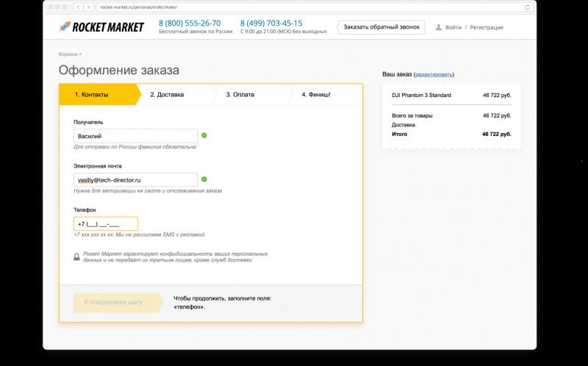Click phone number 8 (800) 555-26-70

[x=190, y=24]
